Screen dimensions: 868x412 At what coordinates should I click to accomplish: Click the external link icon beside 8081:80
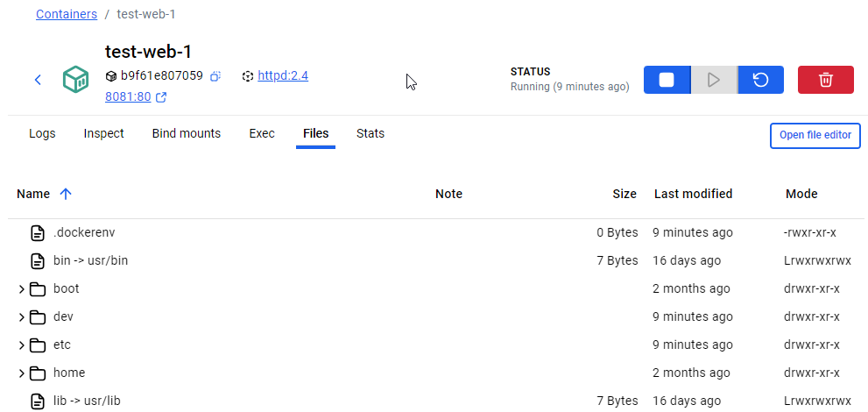(161, 97)
